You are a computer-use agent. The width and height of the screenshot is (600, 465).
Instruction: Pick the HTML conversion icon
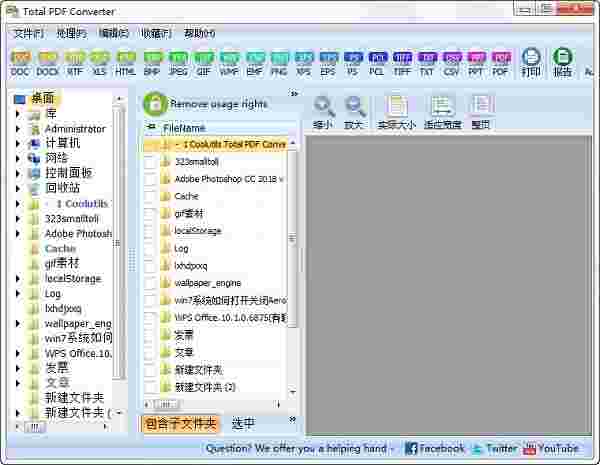pyautogui.click(x=126, y=63)
